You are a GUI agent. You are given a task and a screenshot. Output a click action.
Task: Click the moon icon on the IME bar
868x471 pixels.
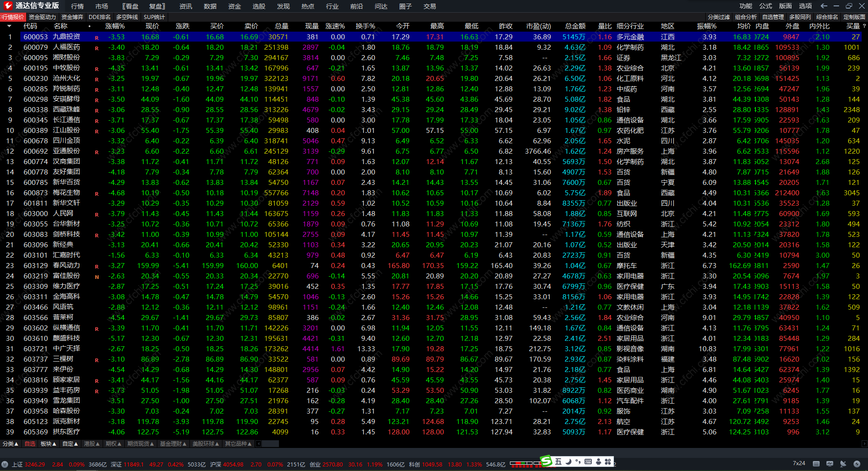(568, 462)
